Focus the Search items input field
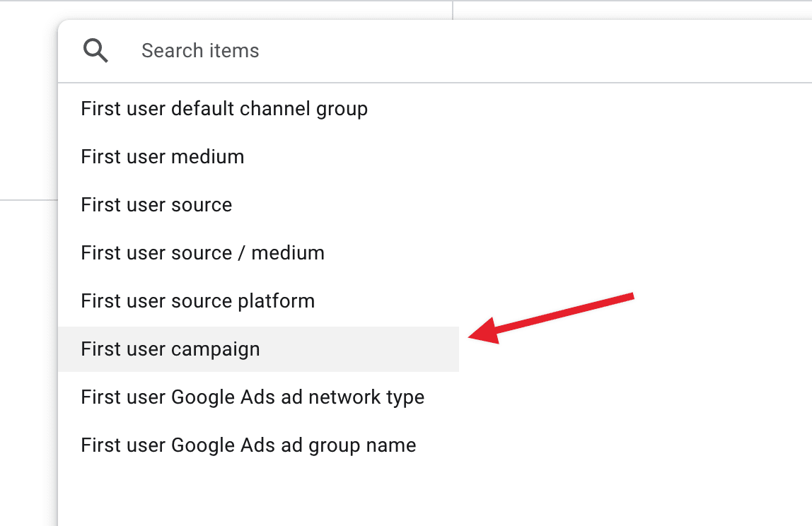The height and width of the screenshot is (526, 812). (x=424, y=51)
